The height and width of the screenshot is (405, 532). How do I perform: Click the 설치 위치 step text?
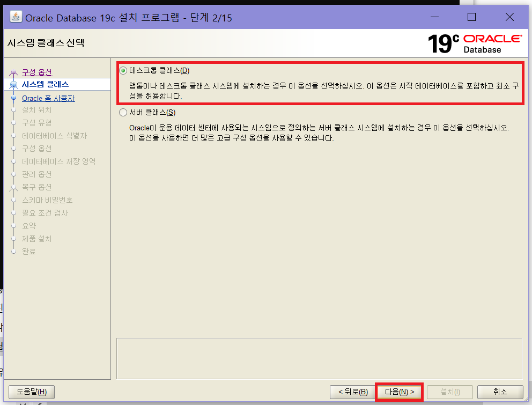36,110
